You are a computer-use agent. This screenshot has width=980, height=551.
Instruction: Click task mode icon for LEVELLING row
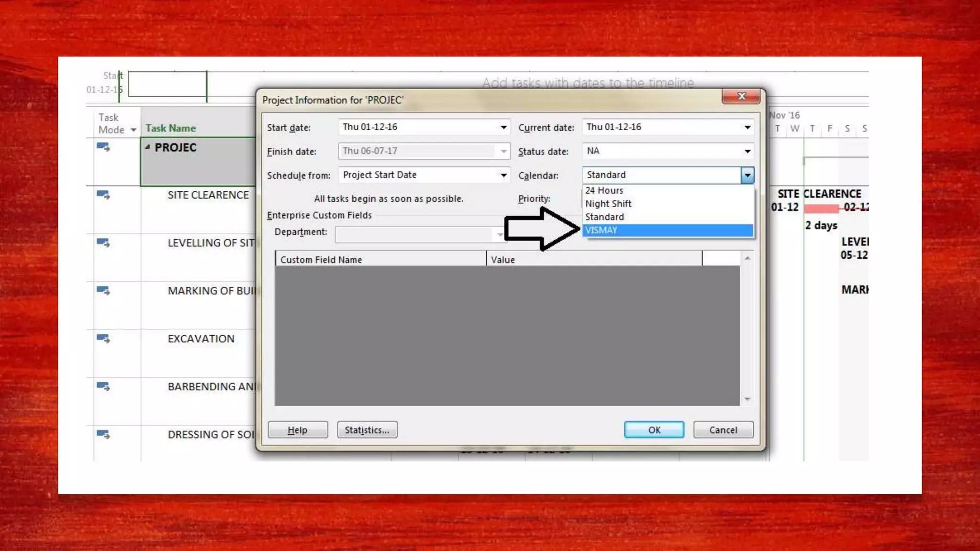pyautogui.click(x=103, y=242)
